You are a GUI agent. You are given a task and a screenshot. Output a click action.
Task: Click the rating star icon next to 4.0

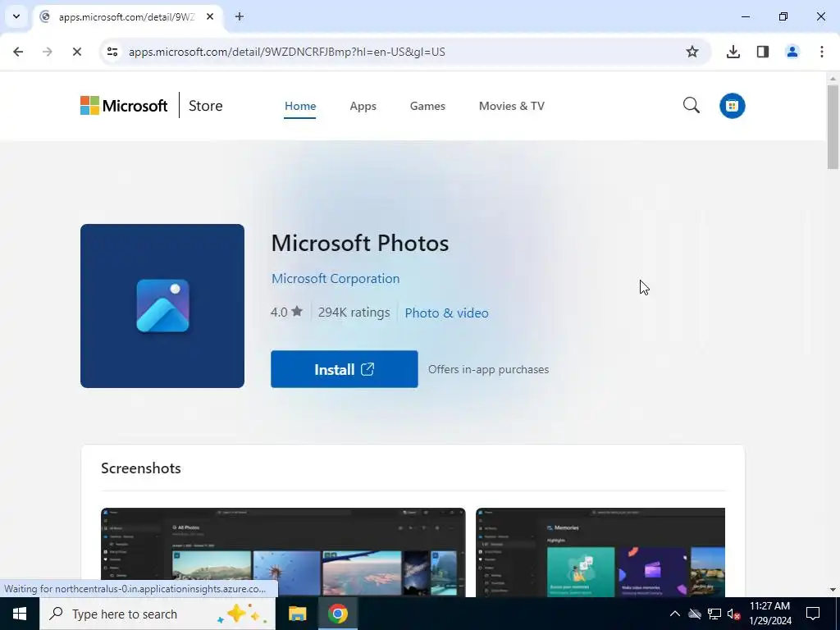point(297,311)
